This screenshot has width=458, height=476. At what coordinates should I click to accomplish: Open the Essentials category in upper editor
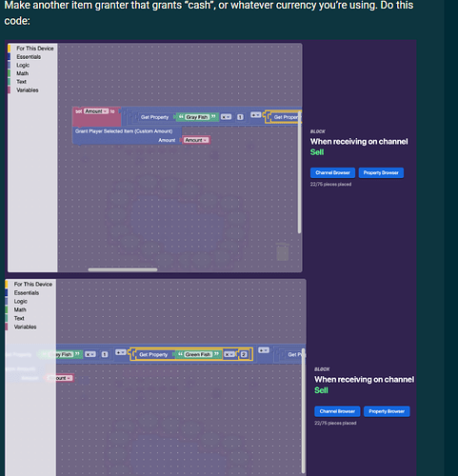click(x=29, y=57)
